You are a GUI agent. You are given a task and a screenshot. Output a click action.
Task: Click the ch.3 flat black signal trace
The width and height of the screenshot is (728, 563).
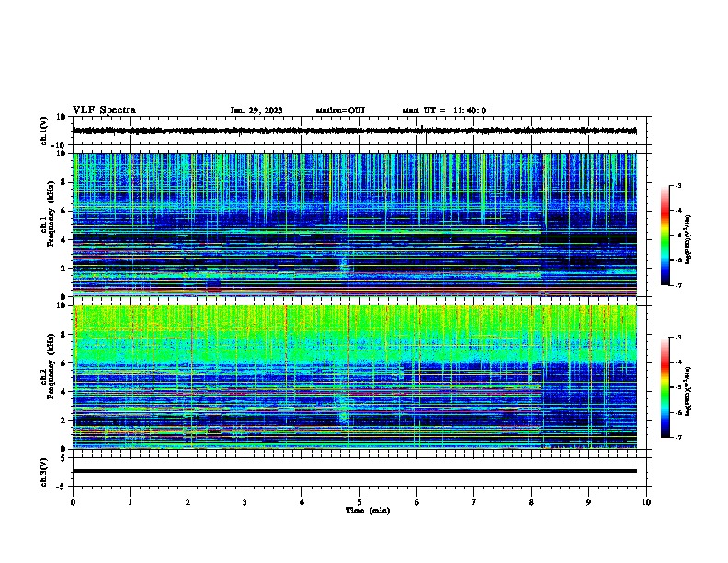tap(355, 471)
